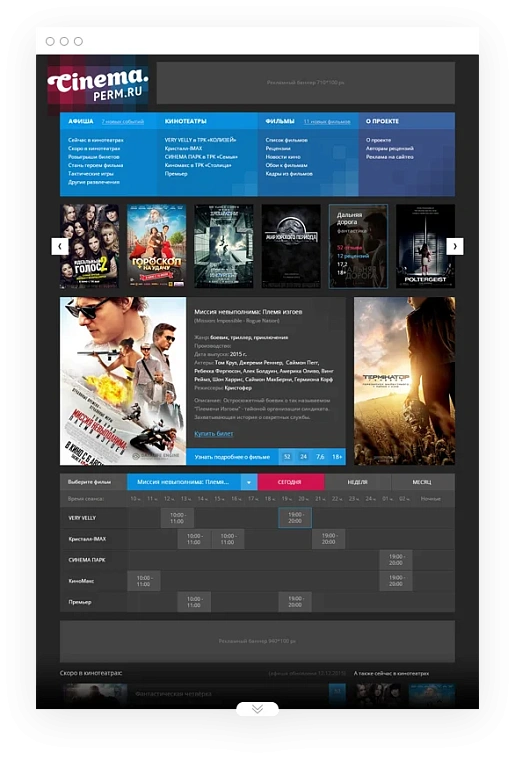
Task: Select Премьер 19:00-20:00 showtime
Action: click(295, 602)
